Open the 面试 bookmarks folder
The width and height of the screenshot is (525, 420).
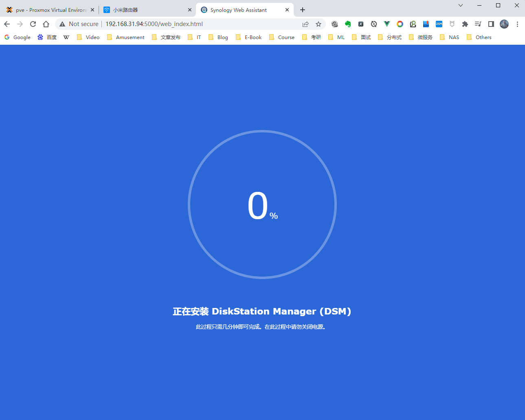click(x=361, y=37)
